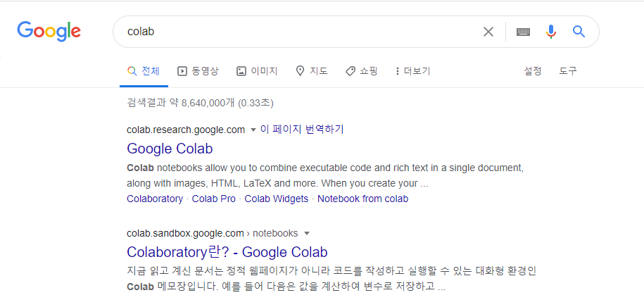Switch to the 쇼핑 shopping tab
This screenshot has height=307, width=644.
pos(362,71)
